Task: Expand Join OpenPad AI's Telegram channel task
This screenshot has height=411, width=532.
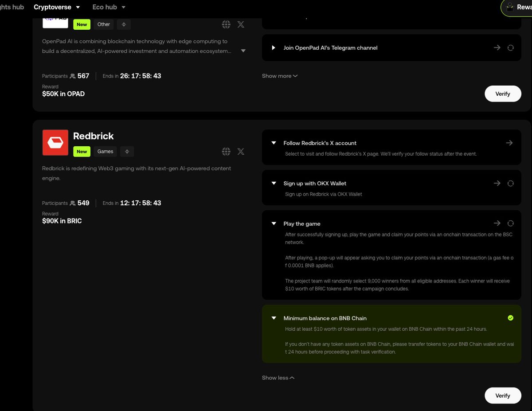Action: (x=274, y=47)
